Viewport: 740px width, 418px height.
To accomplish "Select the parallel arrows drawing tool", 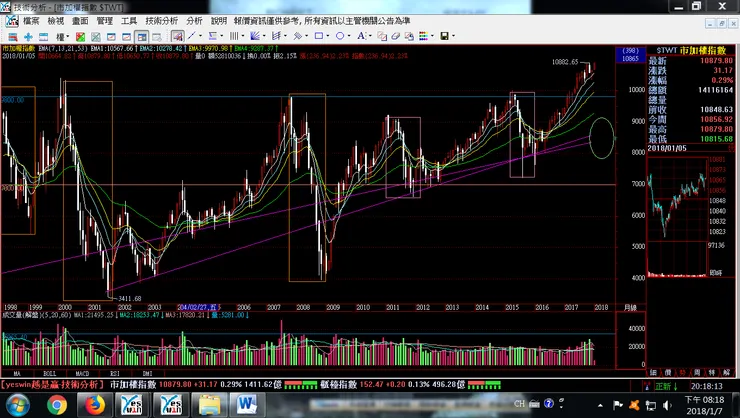I will 297,36.
